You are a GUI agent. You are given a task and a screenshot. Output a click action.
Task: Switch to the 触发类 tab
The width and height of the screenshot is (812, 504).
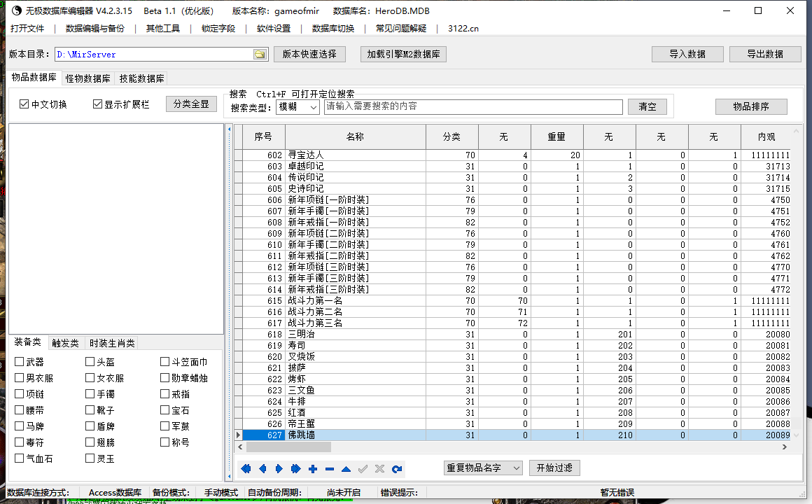[x=65, y=343]
